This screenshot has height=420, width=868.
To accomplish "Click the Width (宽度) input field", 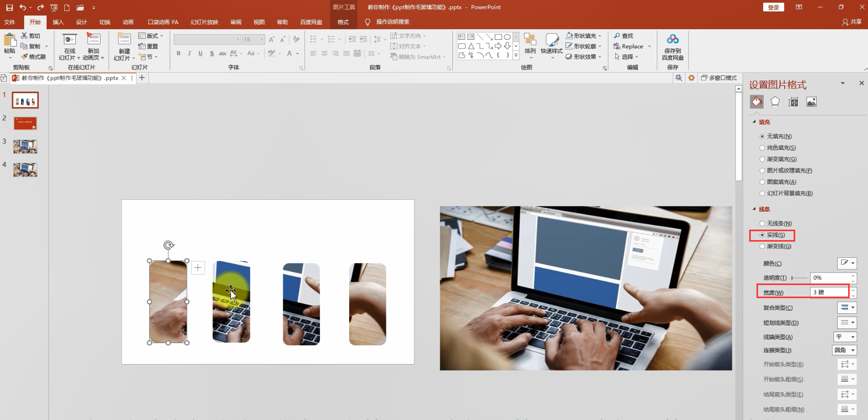I will (x=830, y=292).
